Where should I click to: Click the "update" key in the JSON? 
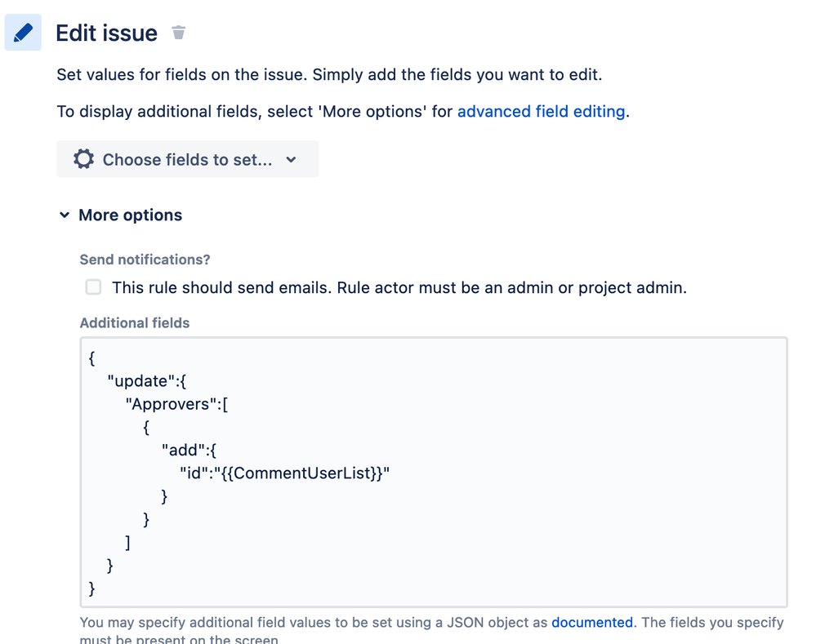point(137,381)
